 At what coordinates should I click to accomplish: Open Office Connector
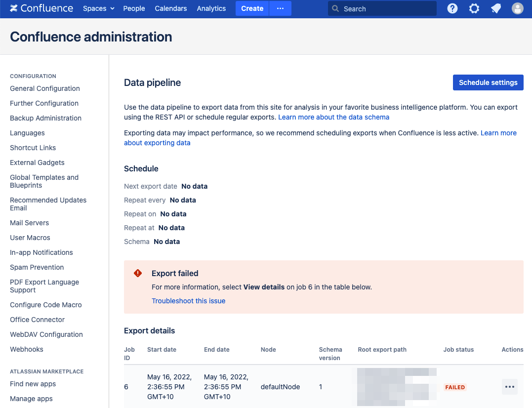pyautogui.click(x=37, y=320)
